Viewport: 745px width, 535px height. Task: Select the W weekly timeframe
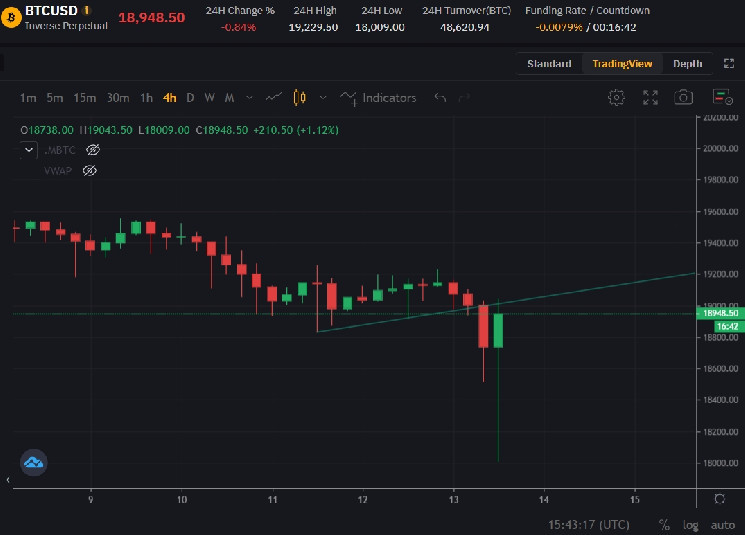[x=210, y=98]
